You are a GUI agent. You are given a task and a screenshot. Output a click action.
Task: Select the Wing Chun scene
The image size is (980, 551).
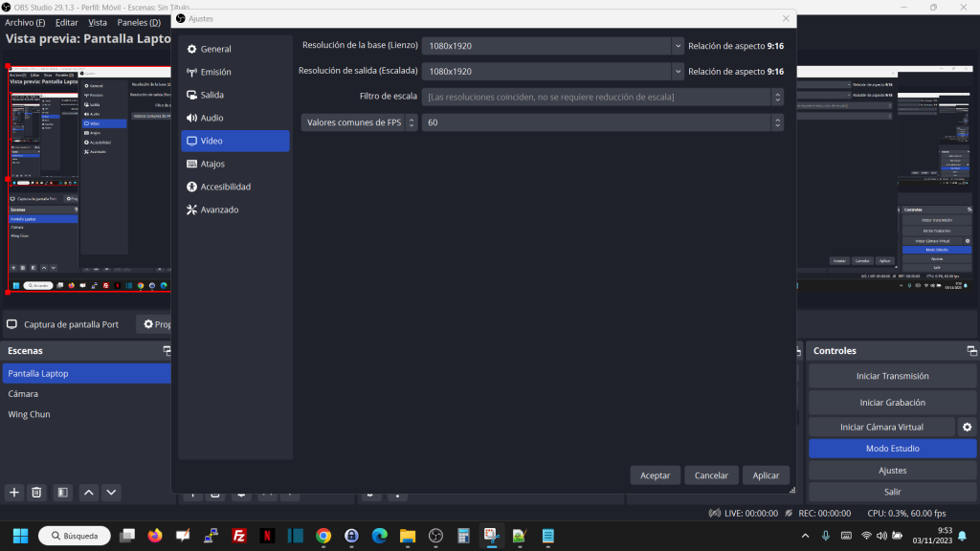point(87,414)
